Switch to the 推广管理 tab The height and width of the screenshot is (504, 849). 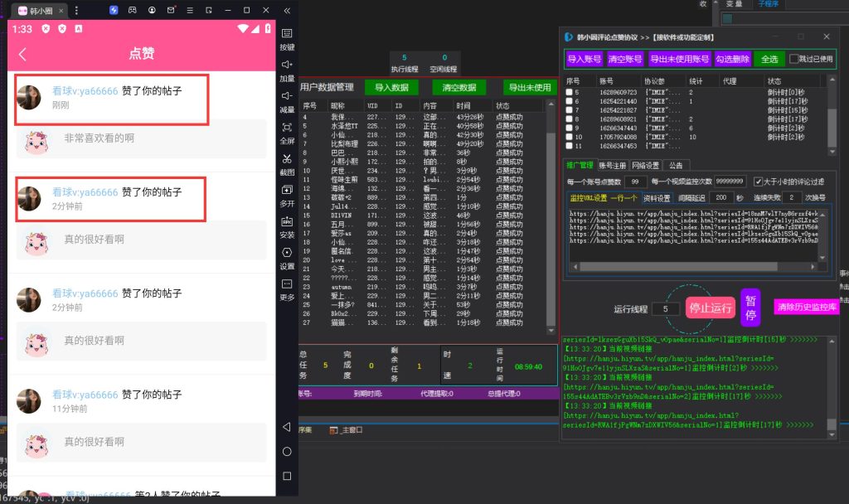[580, 165]
